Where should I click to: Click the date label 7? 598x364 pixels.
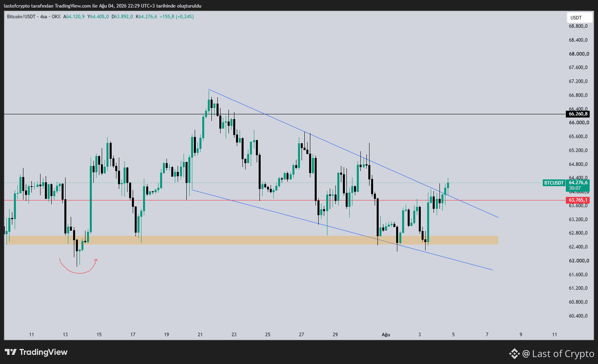(x=487, y=335)
